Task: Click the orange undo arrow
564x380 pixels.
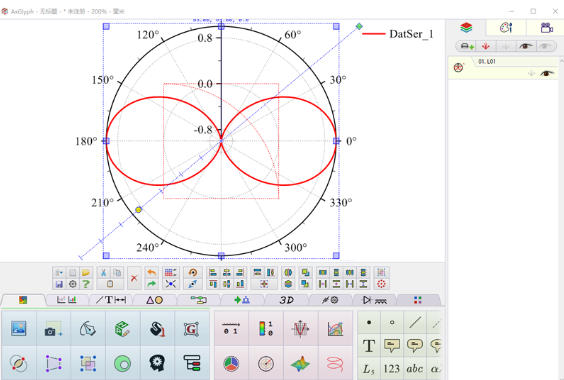Action: [151, 272]
